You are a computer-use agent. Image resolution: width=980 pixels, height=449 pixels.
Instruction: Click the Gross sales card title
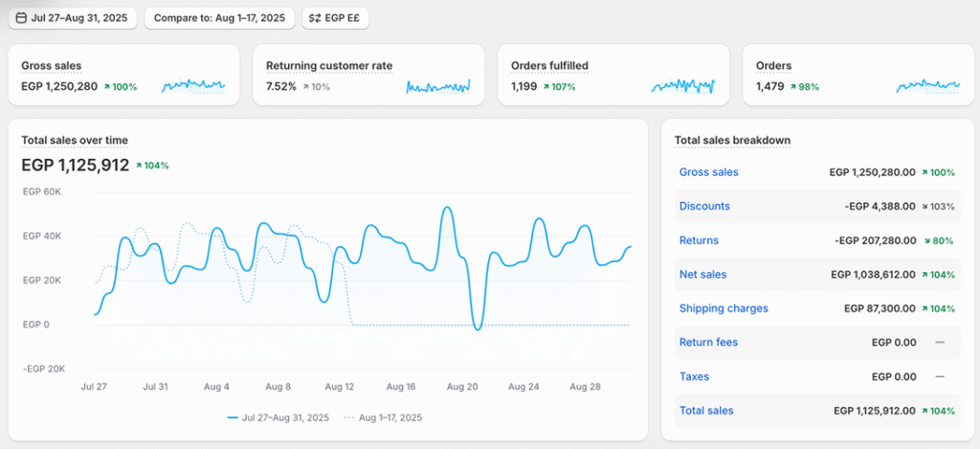(51, 66)
